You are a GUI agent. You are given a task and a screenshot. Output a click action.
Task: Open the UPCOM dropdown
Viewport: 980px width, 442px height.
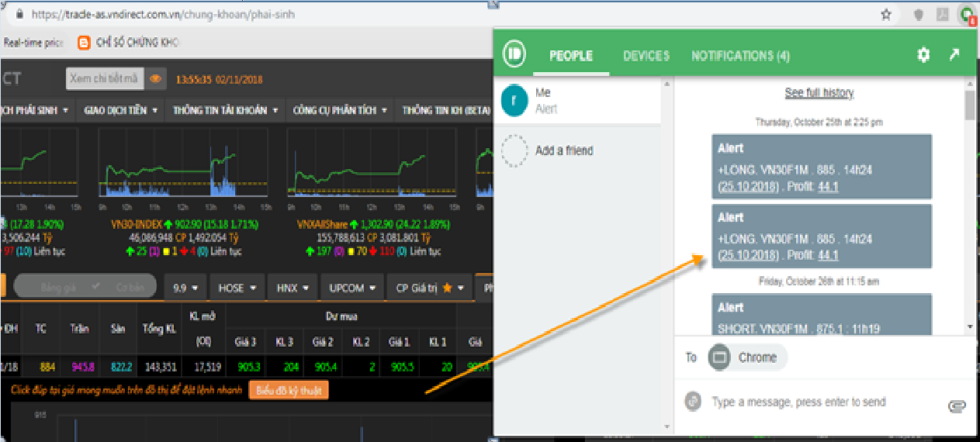coord(353,288)
